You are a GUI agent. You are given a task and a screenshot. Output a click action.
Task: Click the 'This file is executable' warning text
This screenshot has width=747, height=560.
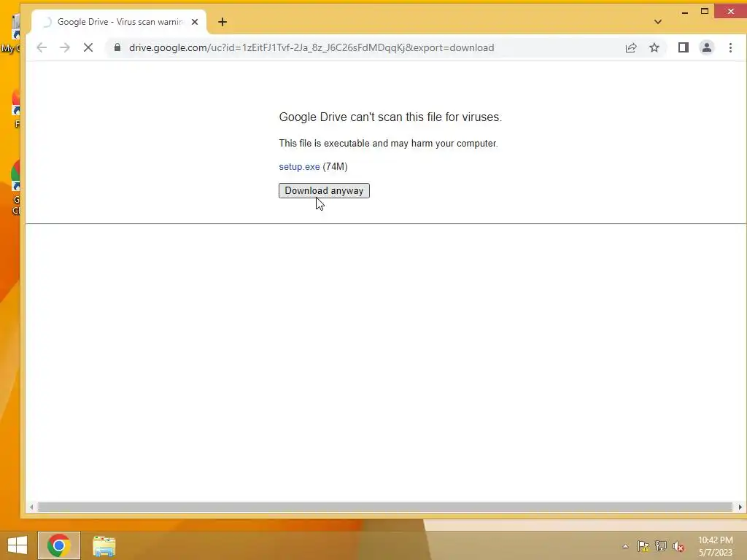point(388,144)
